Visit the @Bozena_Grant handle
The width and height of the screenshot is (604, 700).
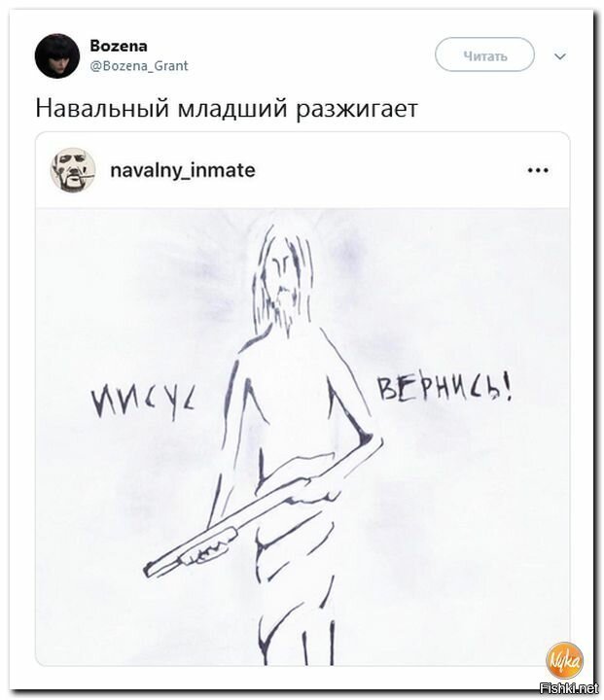click(x=139, y=66)
